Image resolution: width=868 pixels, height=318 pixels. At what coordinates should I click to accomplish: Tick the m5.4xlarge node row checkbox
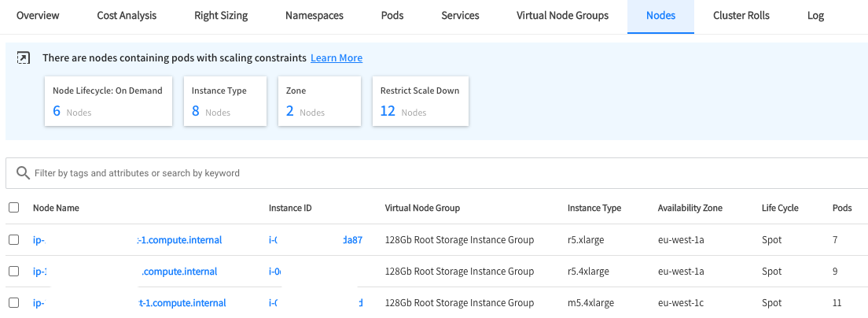point(13,303)
